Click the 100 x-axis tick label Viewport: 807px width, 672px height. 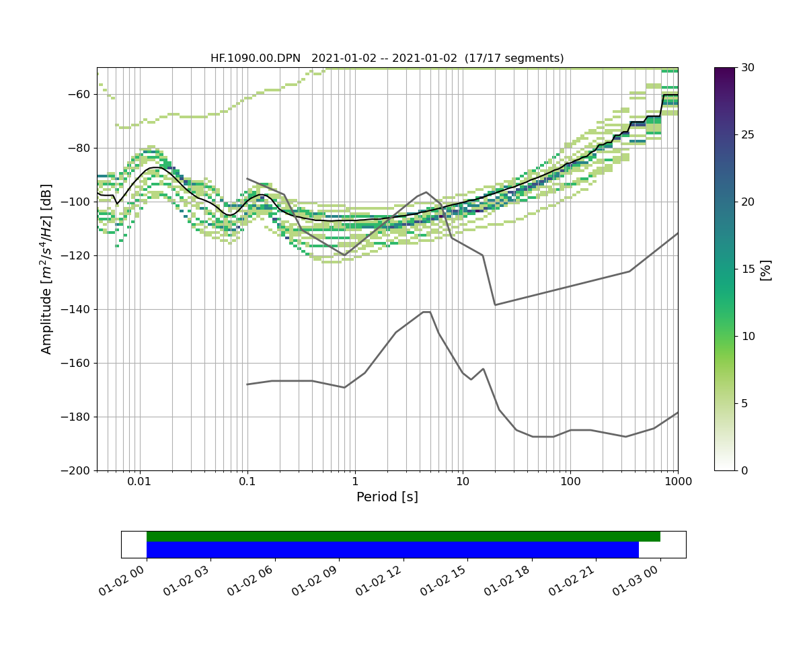pyautogui.click(x=570, y=482)
